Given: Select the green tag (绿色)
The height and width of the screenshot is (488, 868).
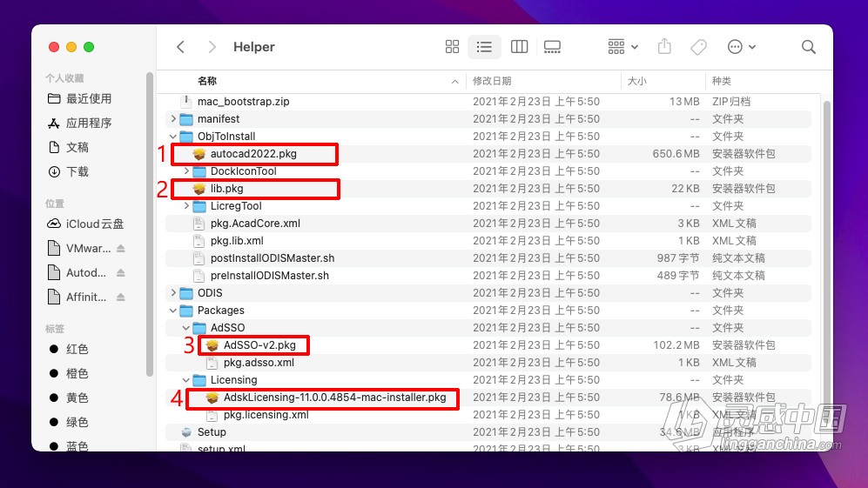Looking at the screenshot, I should (x=69, y=422).
